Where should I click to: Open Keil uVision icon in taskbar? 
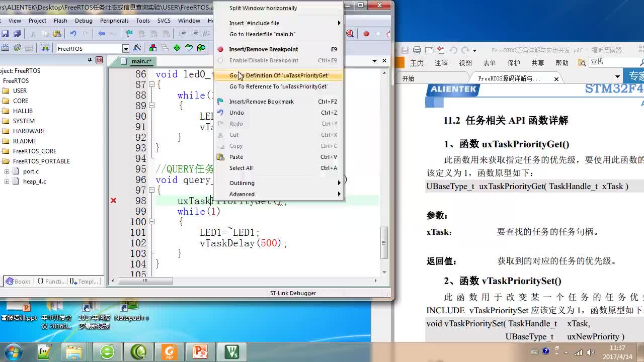(232, 351)
